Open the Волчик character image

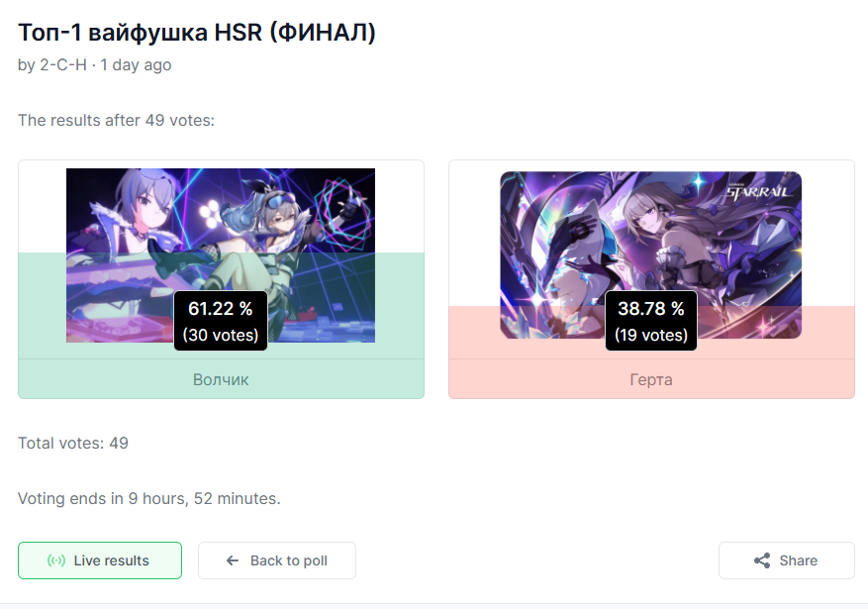click(x=221, y=255)
